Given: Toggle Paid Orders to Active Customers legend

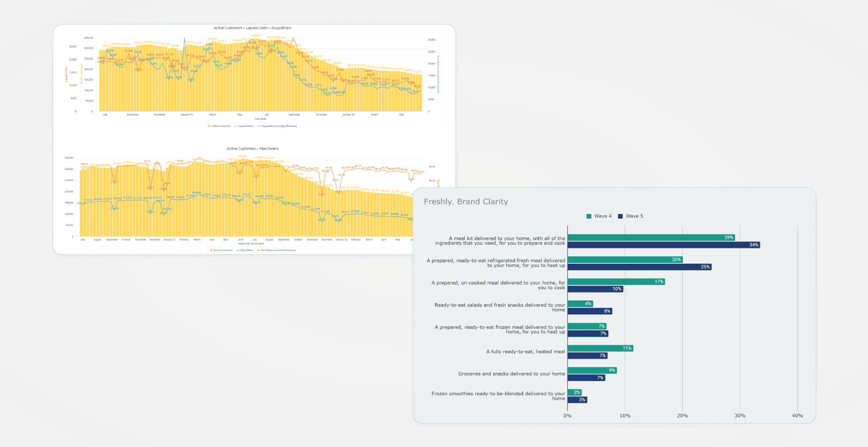Looking at the screenshot, I should pos(276,250).
